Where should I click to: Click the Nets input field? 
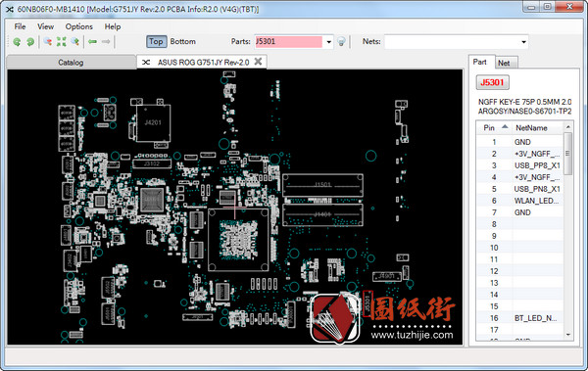click(452, 42)
